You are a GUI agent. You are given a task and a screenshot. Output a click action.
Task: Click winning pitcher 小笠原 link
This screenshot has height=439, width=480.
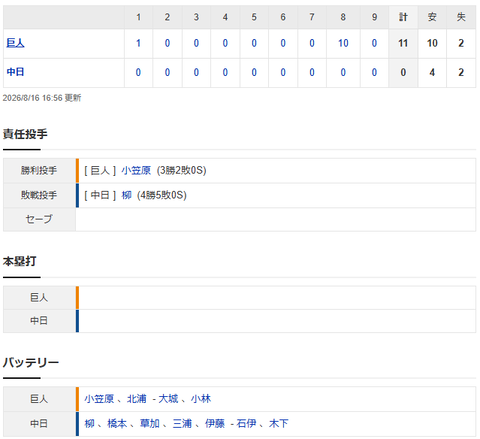coord(136,171)
